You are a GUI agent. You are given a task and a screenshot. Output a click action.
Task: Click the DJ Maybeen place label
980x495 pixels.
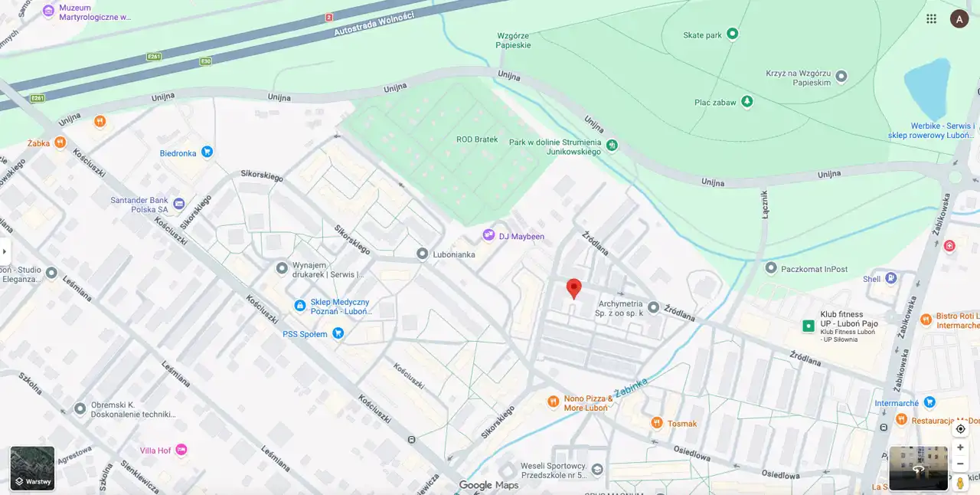pos(521,237)
